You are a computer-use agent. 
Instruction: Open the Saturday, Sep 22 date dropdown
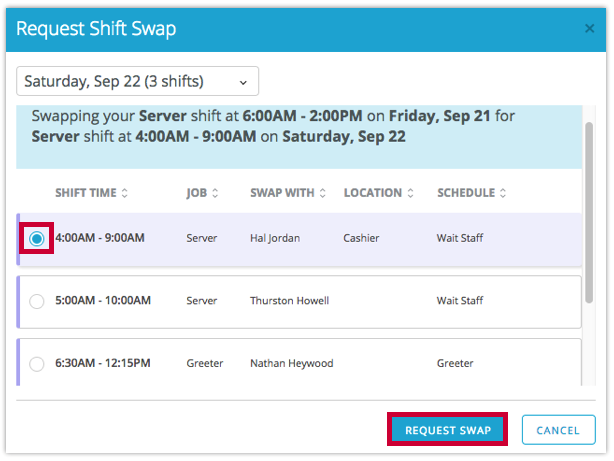pos(137,81)
